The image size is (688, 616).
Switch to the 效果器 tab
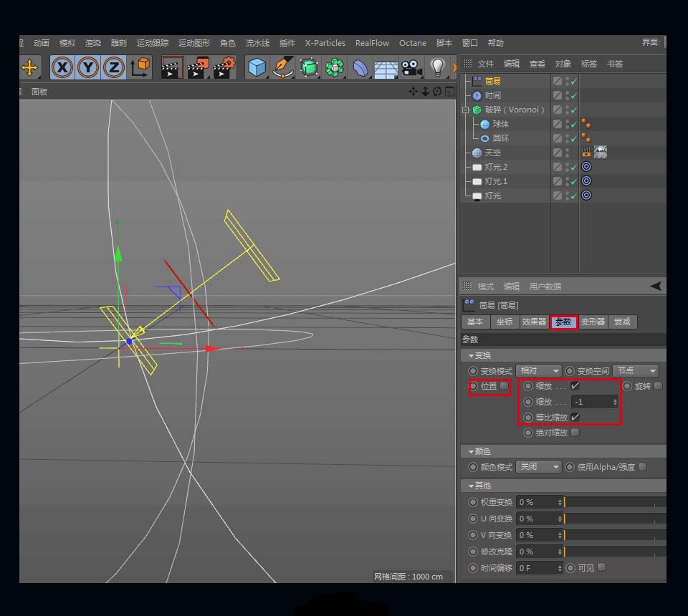coord(534,322)
